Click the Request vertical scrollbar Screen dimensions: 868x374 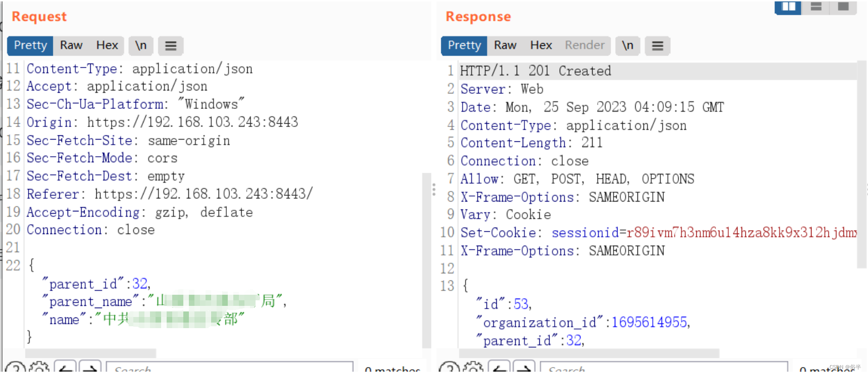tap(426, 260)
